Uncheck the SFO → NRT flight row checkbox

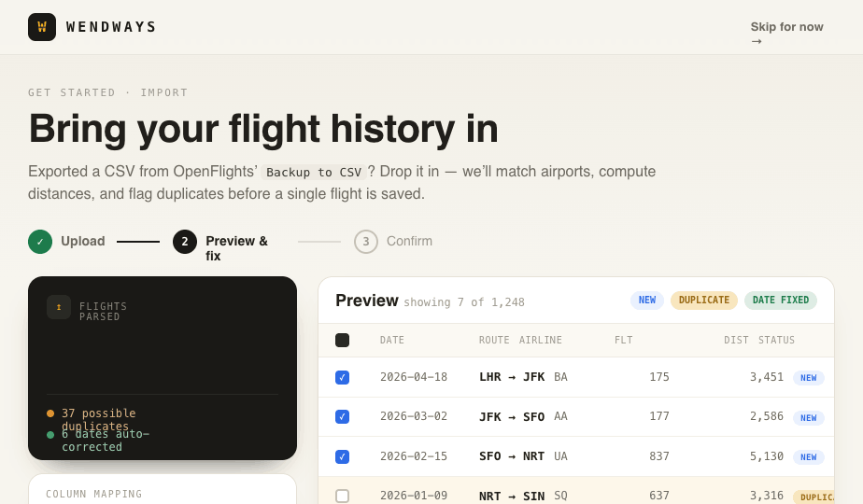pos(343,456)
